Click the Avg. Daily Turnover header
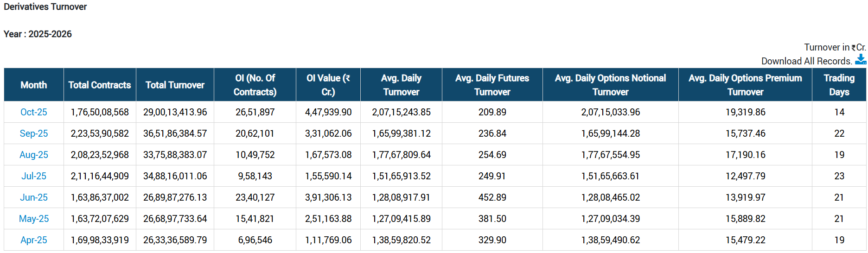 (401, 85)
